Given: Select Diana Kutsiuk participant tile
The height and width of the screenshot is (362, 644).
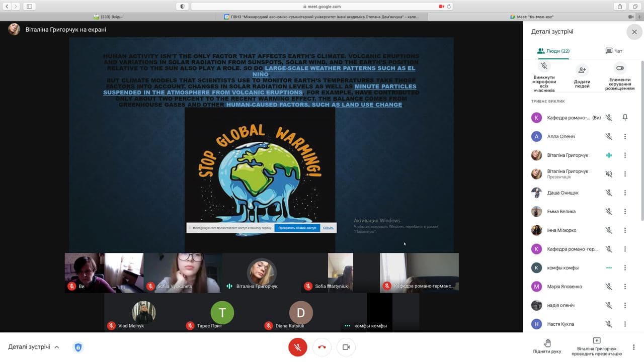Looking at the screenshot, I should [x=301, y=312].
